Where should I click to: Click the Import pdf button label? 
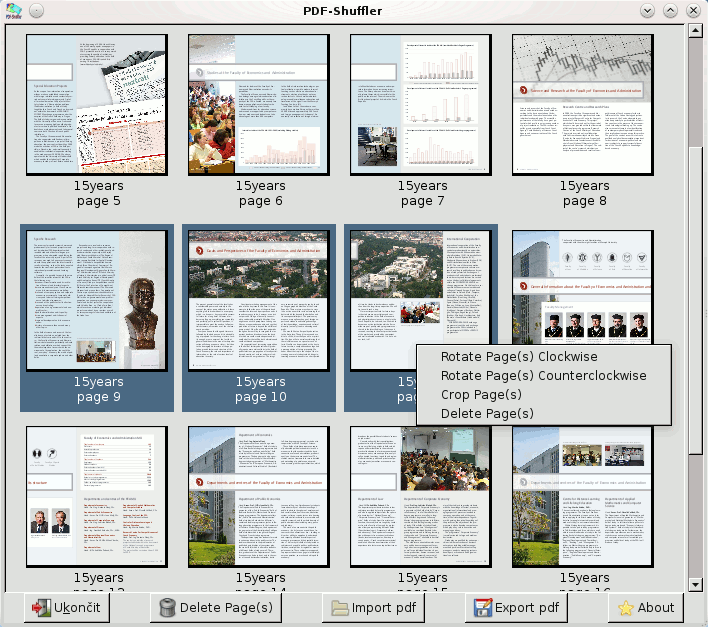[x=384, y=608]
